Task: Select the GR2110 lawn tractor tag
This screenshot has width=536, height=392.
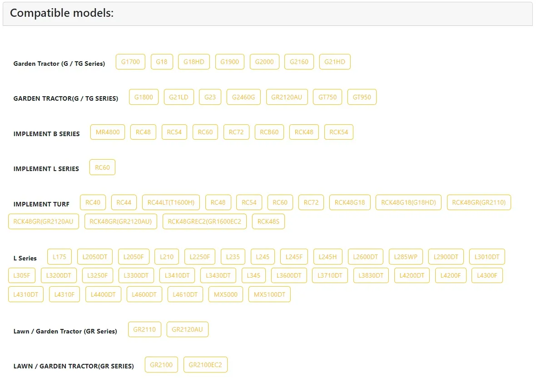Action: pos(144,329)
